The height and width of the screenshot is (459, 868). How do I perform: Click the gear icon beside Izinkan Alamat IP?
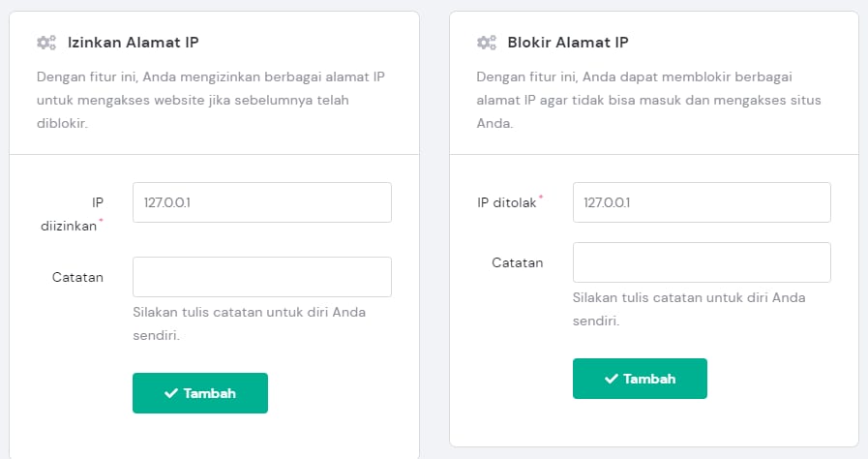(45, 43)
